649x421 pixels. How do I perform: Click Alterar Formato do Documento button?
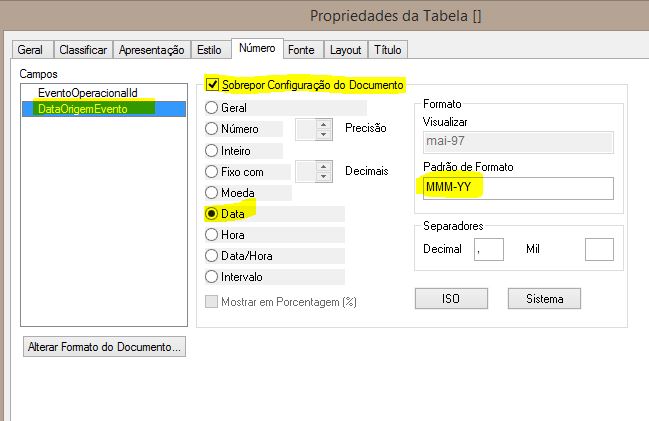tap(105, 348)
